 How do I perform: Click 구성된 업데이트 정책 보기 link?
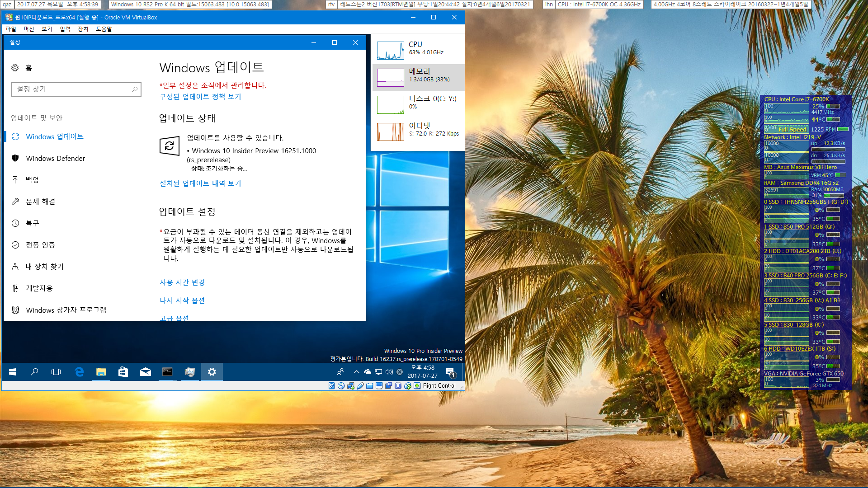pos(200,97)
